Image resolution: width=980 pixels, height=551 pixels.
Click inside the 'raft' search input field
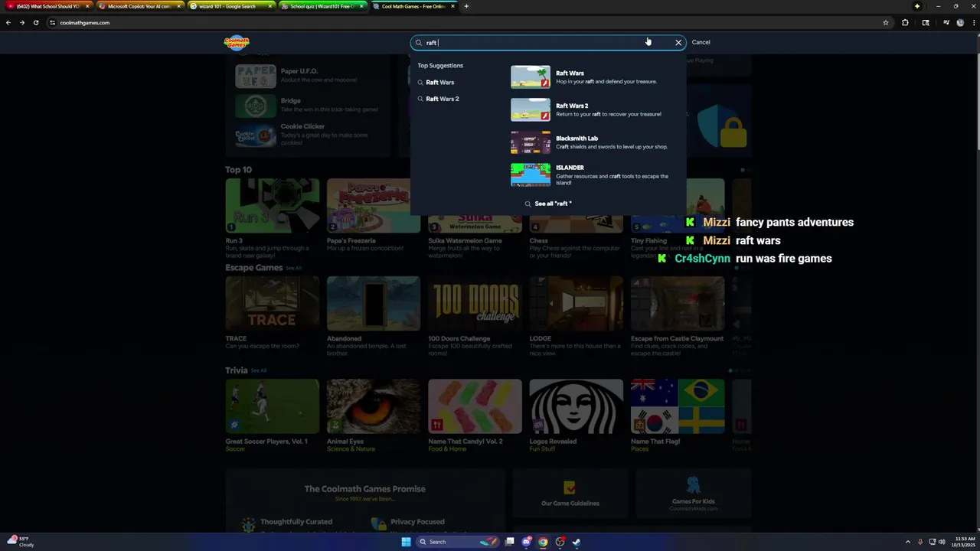(x=547, y=43)
